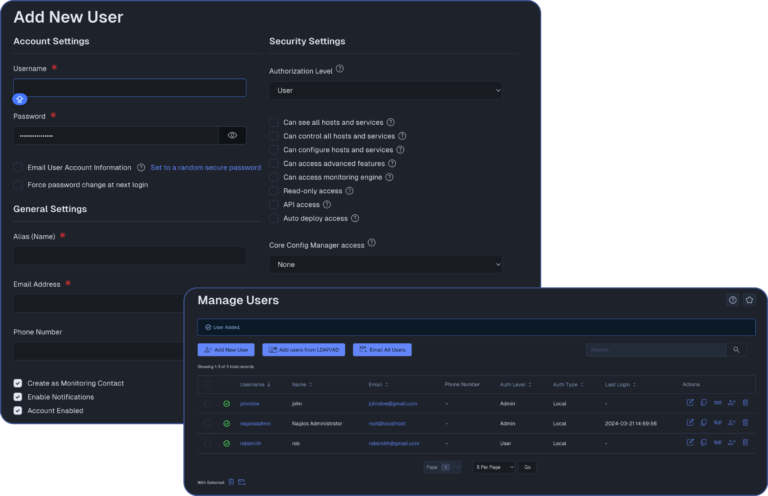The width and height of the screenshot is (768, 496).
Task: Check Can see all hosts and services
Action: (x=274, y=122)
